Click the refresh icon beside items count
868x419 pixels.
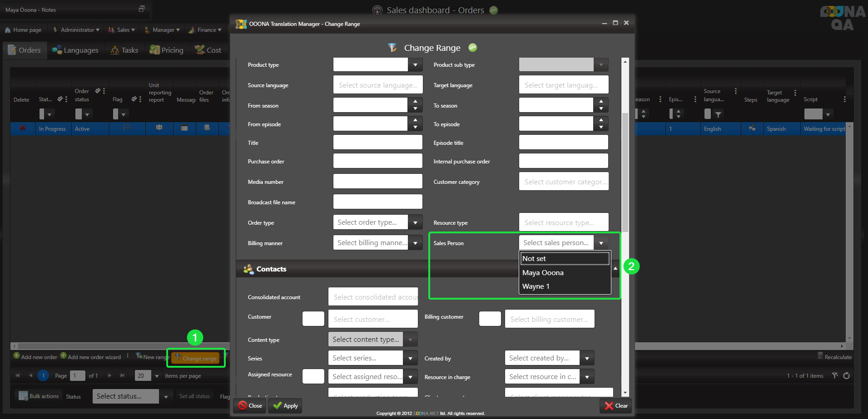(846, 375)
